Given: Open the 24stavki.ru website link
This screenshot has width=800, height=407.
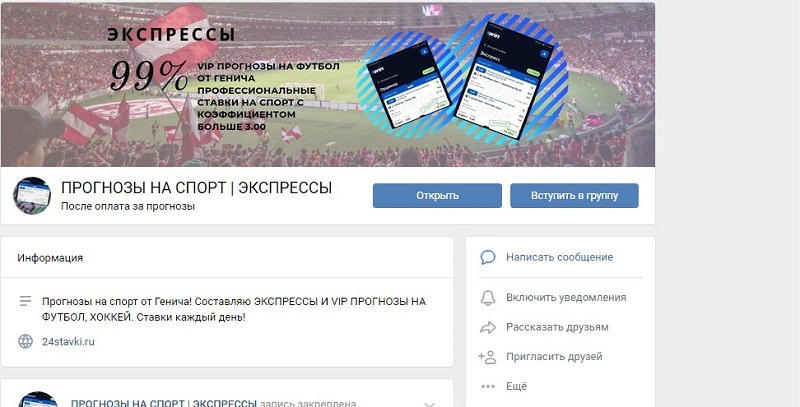Looking at the screenshot, I should (68, 342).
